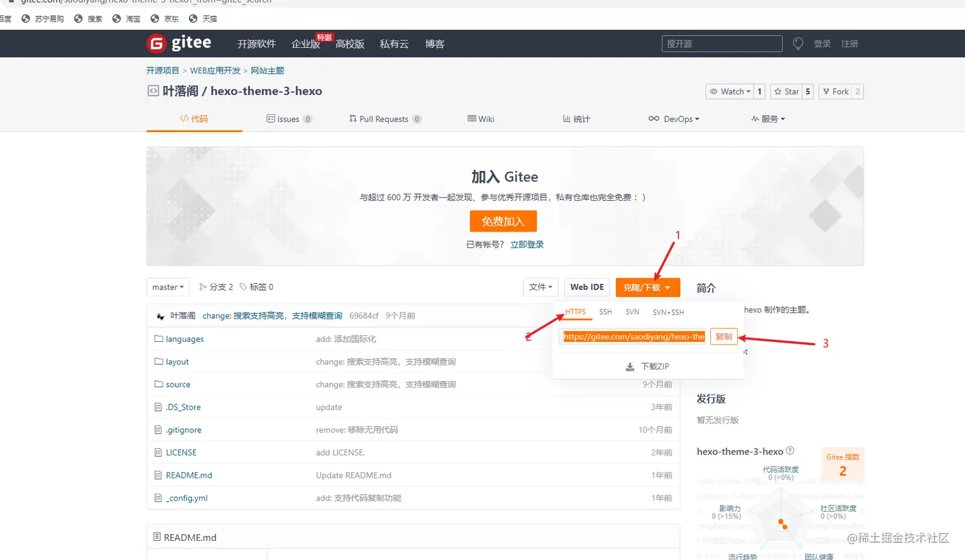Click the Star button
This screenshot has height=560, width=965.
point(786,91)
